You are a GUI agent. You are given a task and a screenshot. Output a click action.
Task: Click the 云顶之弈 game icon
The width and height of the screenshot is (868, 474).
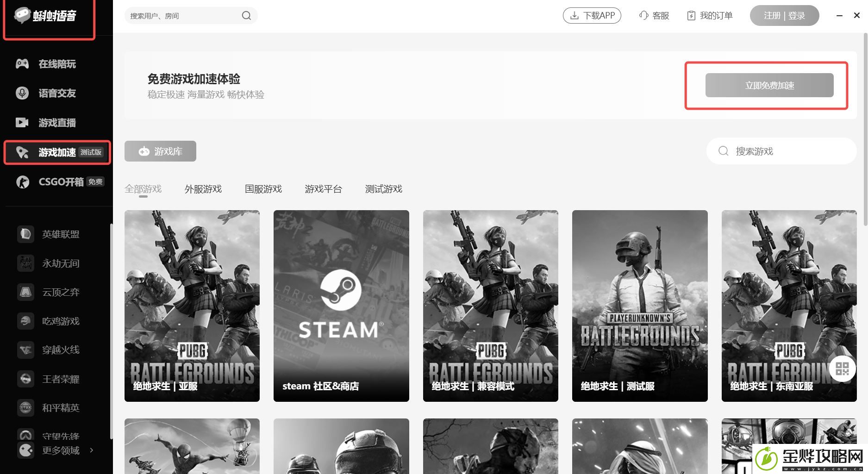point(25,292)
